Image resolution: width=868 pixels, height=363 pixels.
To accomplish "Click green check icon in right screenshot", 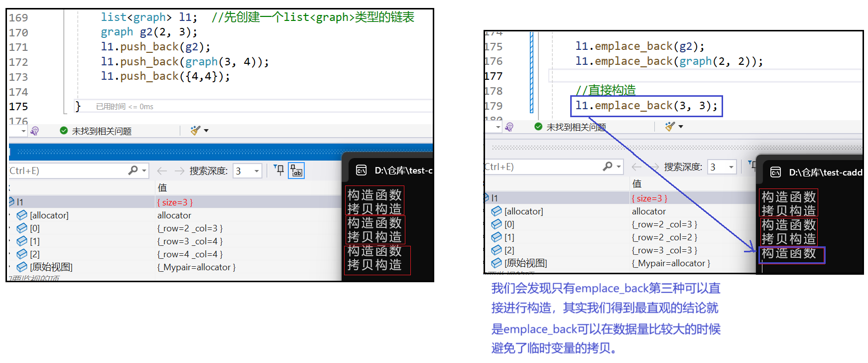I will [538, 127].
